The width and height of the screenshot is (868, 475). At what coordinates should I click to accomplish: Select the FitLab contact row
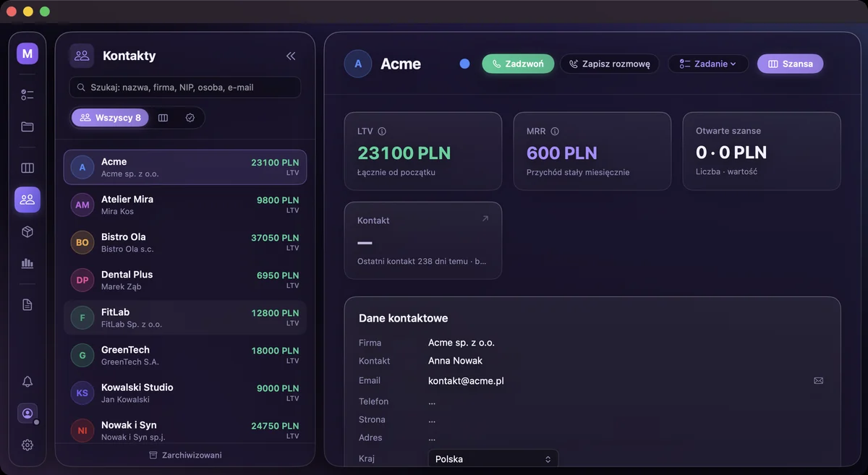pos(185,318)
